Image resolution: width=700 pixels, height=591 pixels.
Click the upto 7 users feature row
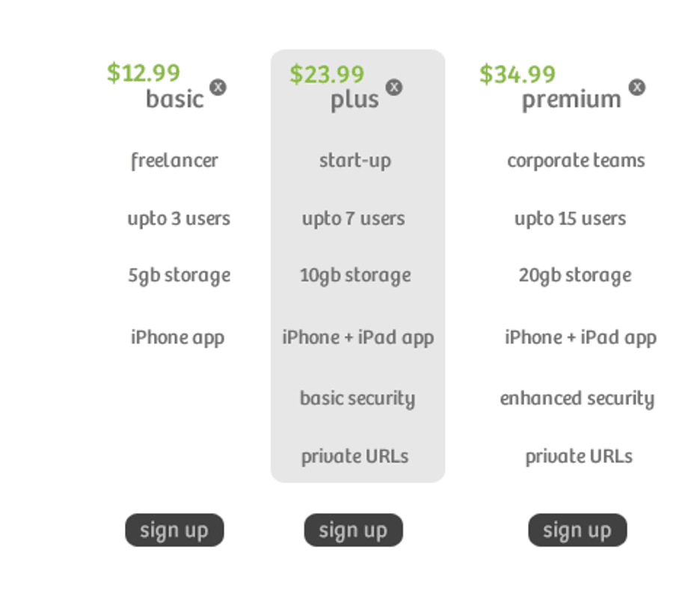click(354, 218)
